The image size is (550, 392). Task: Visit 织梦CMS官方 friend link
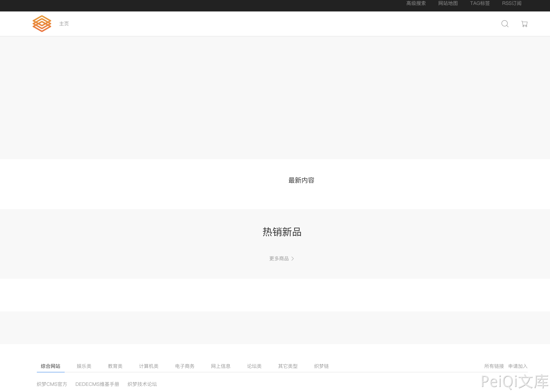[x=52, y=384]
